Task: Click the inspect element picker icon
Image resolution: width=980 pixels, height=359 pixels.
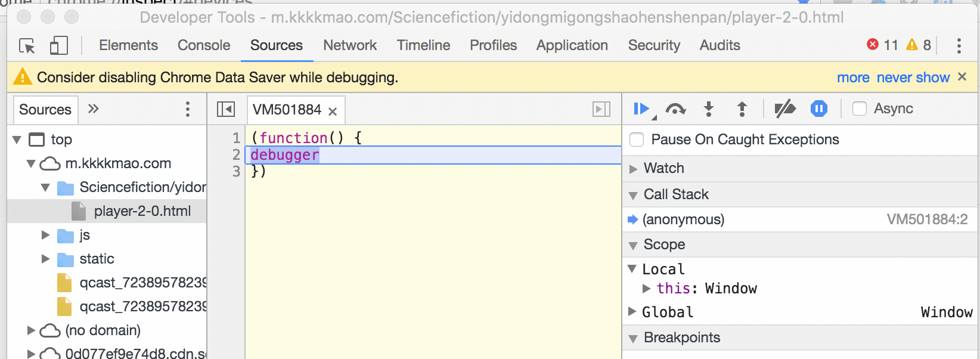Action: pos(27,46)
